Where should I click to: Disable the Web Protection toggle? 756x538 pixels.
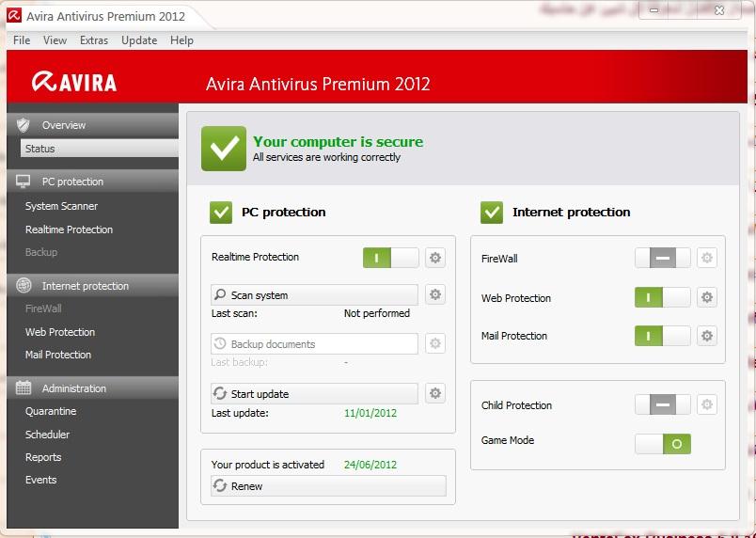662,297
